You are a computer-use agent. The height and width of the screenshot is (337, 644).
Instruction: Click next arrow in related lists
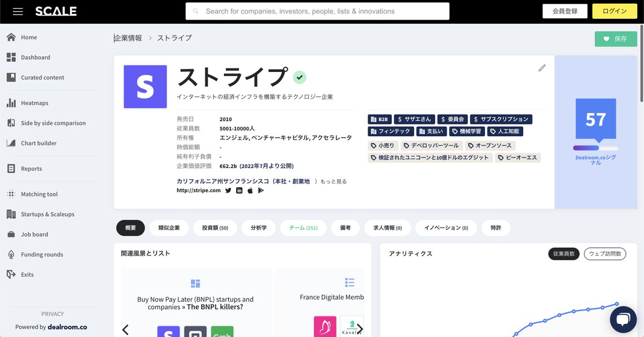point(360,328)
